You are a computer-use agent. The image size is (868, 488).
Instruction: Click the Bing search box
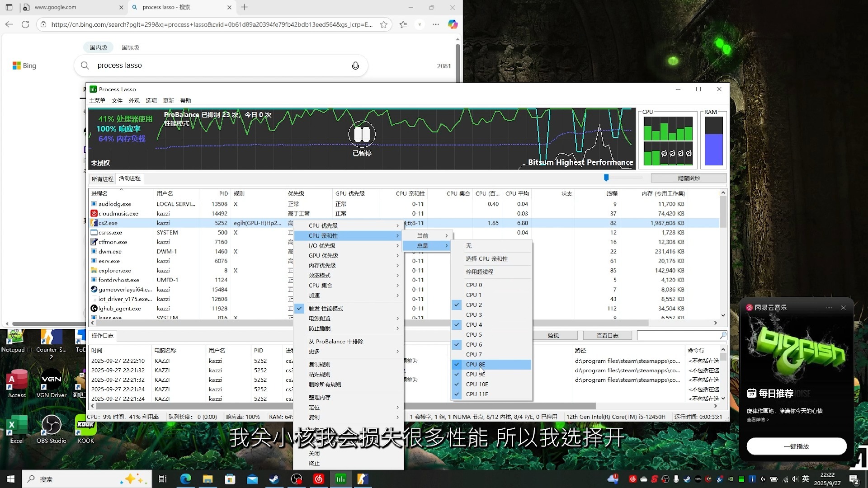tap(222, 66)
